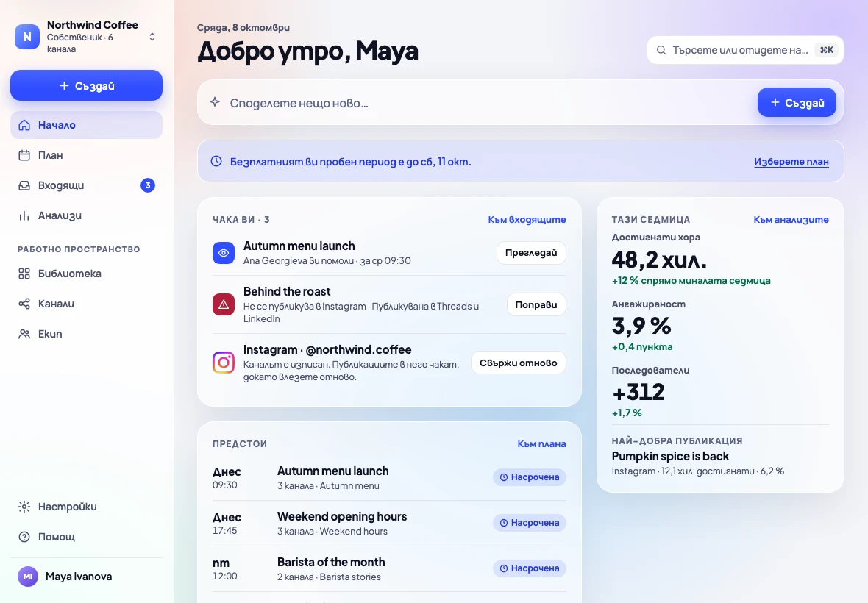The image size is (868, 603).
Task: Click the home icon next to Начало
Action: click(24, 125)
